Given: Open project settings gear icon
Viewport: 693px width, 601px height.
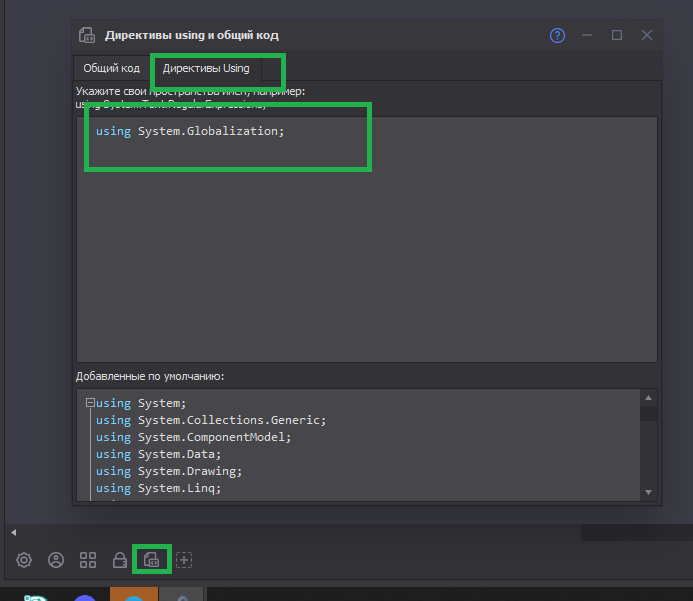Looking at the screenshot, I should point(24,560).
